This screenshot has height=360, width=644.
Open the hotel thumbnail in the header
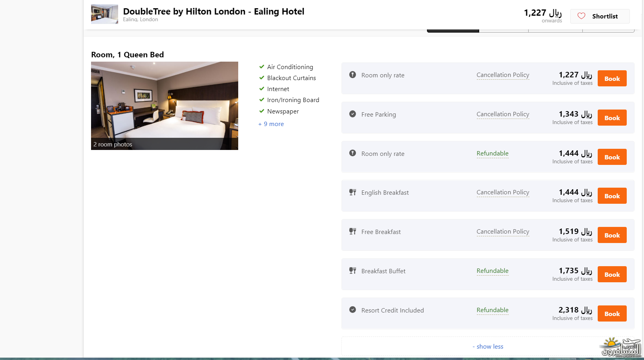click(104, 14)
